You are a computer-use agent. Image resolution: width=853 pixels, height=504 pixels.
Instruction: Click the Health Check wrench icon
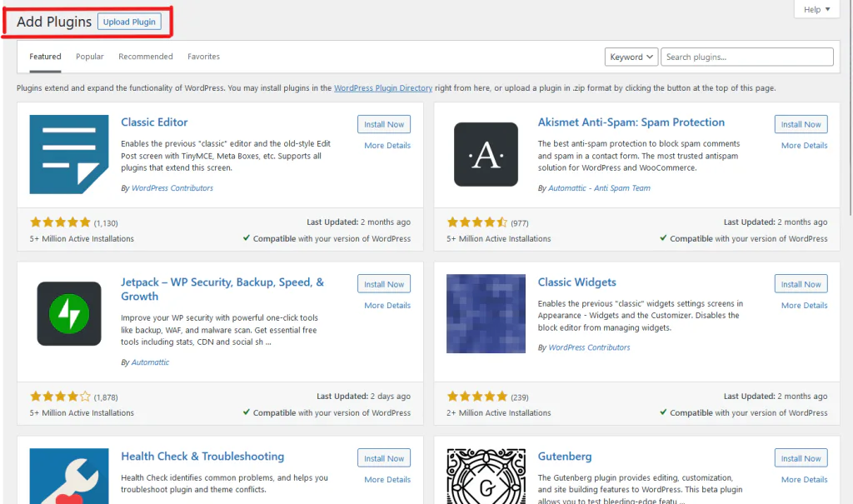(69, 476)
